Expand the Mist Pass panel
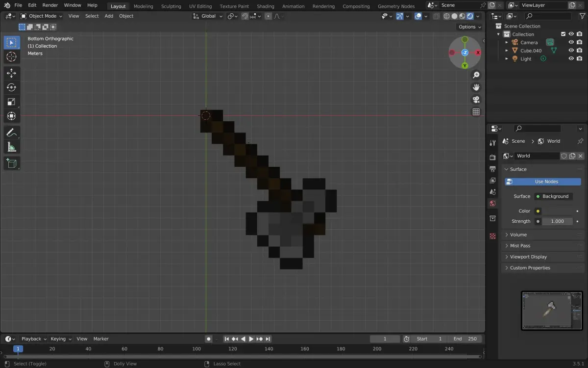The image size is (588, 368). tap(543, 246)
